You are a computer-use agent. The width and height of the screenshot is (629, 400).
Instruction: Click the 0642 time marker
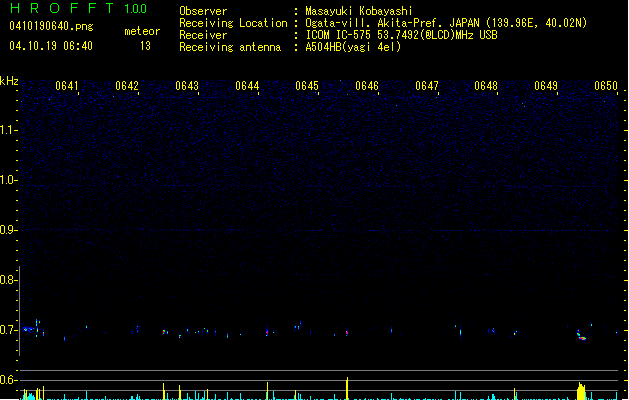(127, 86)
